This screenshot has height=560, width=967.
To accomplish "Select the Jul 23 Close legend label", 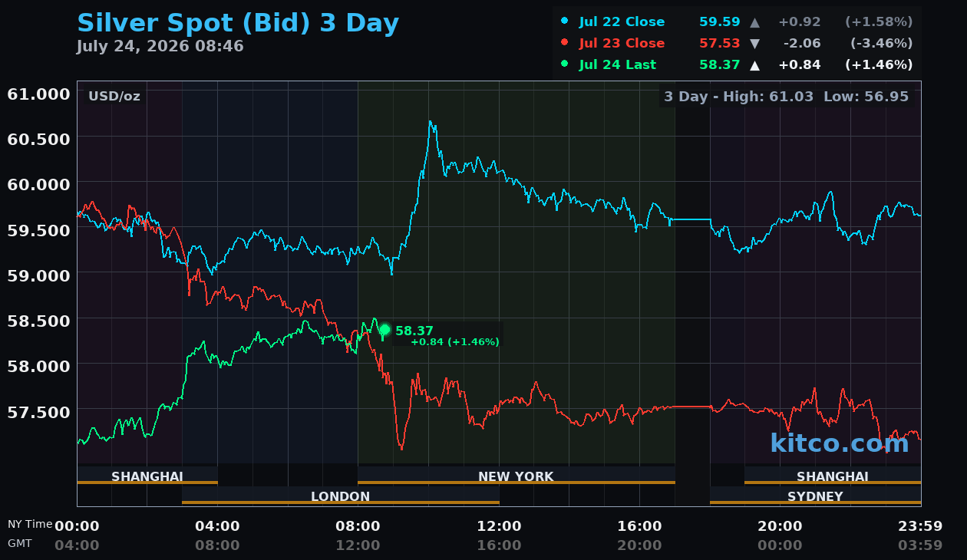I will 622,44.
